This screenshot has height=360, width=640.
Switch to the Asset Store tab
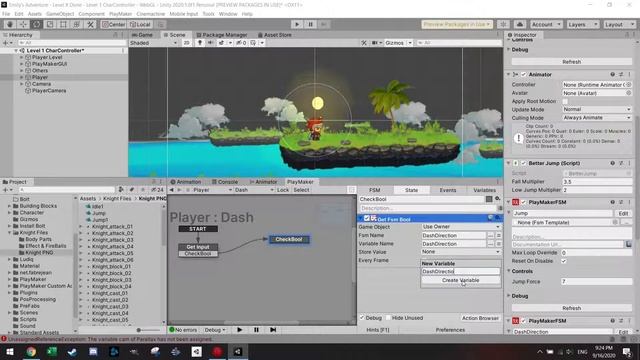[275, 35]
